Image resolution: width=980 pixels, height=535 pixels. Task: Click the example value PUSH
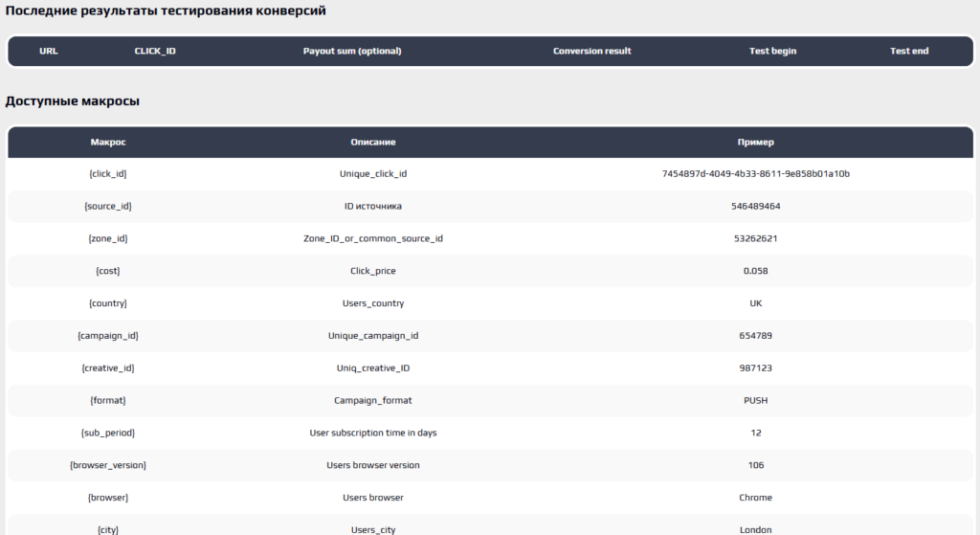pos(756,401)
